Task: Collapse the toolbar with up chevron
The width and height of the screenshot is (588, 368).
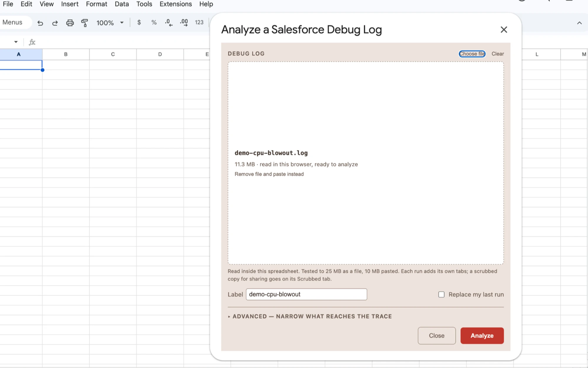Action: 579,23
